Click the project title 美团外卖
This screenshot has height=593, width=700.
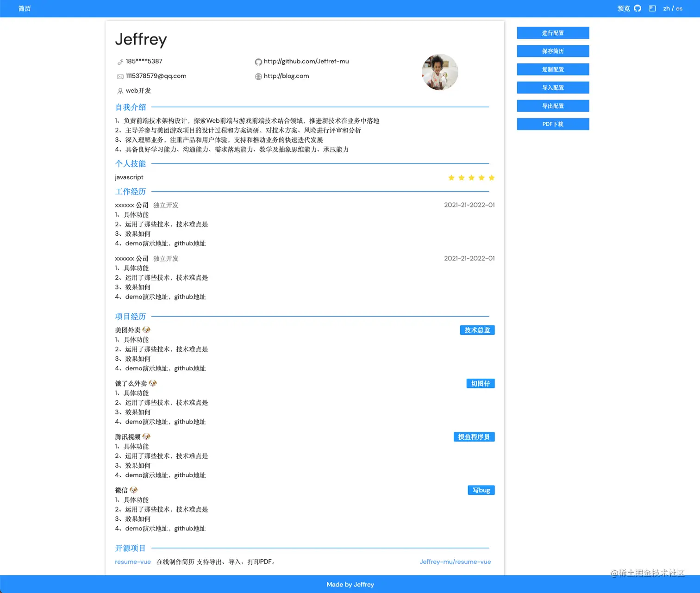click(x=128, y=330)
